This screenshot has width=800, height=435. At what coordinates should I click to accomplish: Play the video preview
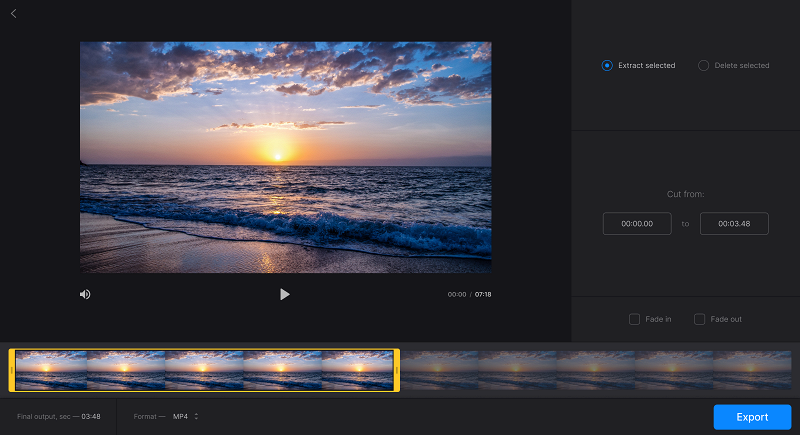point(285,294)
